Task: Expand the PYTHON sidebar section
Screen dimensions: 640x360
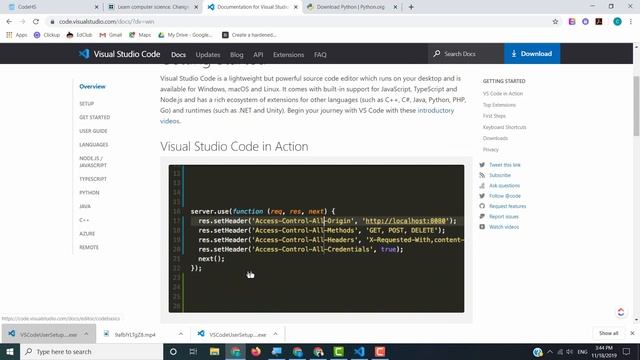Action: (x=89, y=193)
